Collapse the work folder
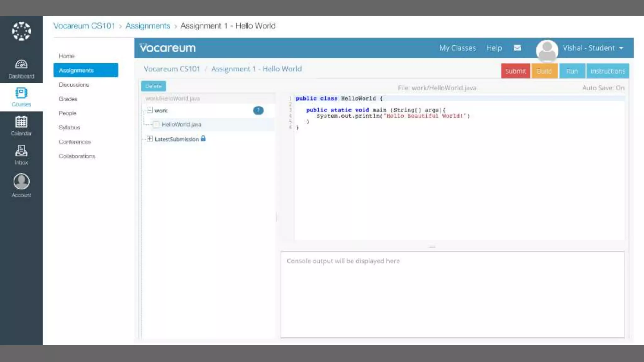644x362 pixels. [x=150, y=110]
